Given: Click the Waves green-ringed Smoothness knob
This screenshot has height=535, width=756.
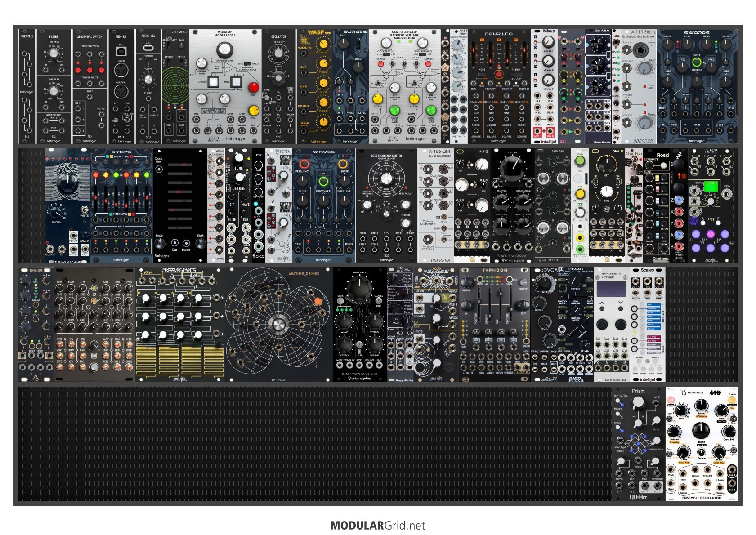Looking at the screenshot, I should [x=323, y=182].
